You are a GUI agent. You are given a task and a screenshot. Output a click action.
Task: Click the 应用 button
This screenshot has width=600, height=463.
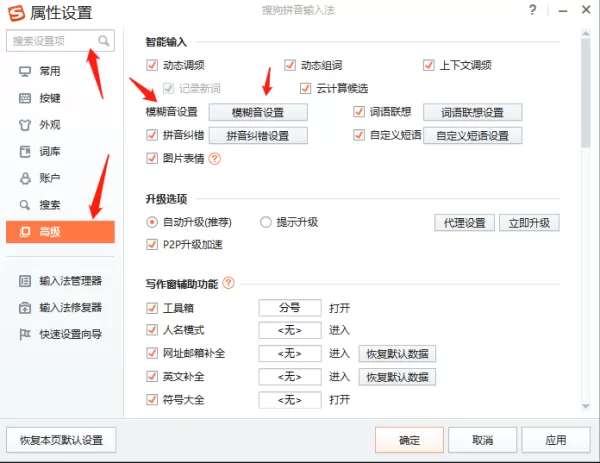(556, 440)
